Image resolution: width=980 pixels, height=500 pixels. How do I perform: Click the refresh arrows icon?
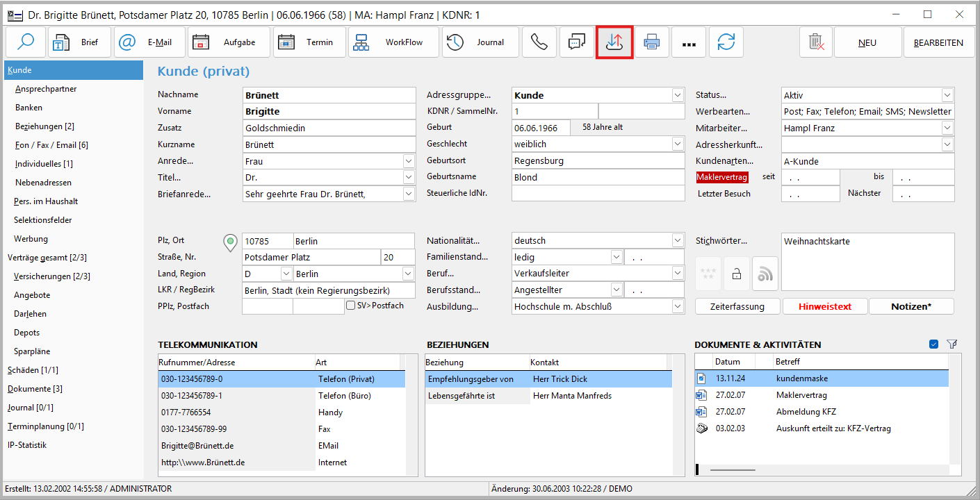(x=726, y=42)
